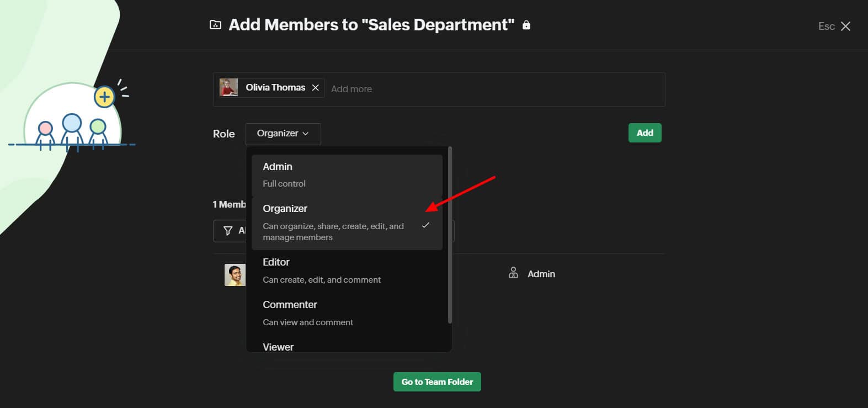Remove Olivia Thomas from the invite field
This screenshot has width=868, height=408.
coord(316,88)
